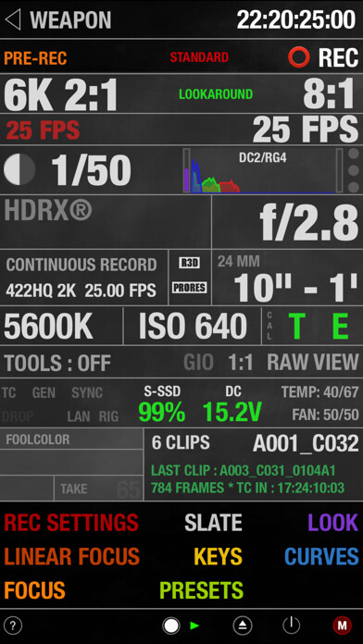
Task: Toggle the GIO indicator
Action: (x=198, y=363)
